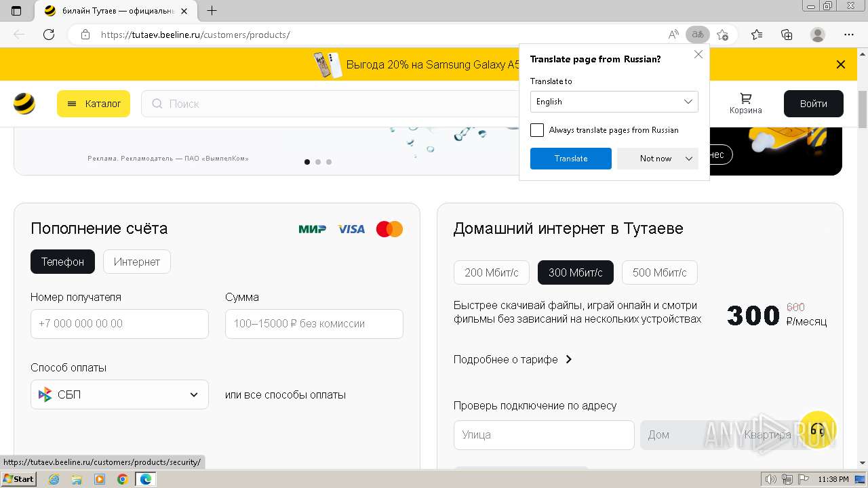Switch to the Телефон top-up tab
The height and width of the screenshot is (488, 868).
point(62,262)
